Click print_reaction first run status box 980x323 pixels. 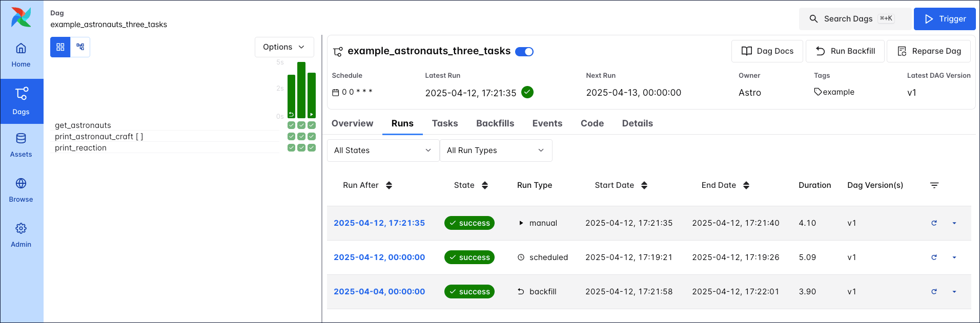point(291,148)
